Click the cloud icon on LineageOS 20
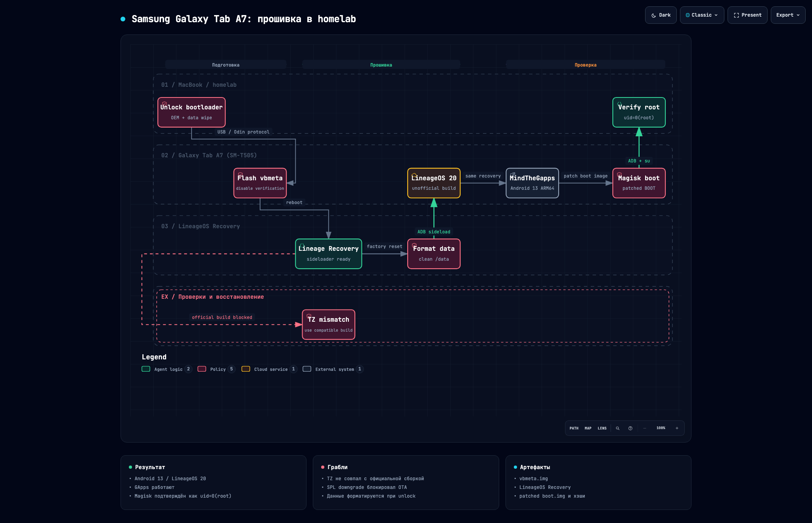The height and width of the screenshot is (523, 812). click(x=414, y=175)
